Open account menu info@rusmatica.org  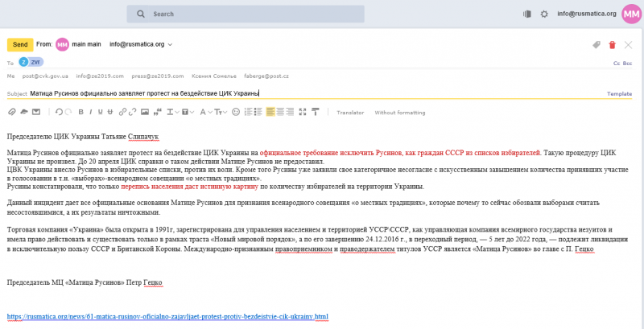click(587, 14)
